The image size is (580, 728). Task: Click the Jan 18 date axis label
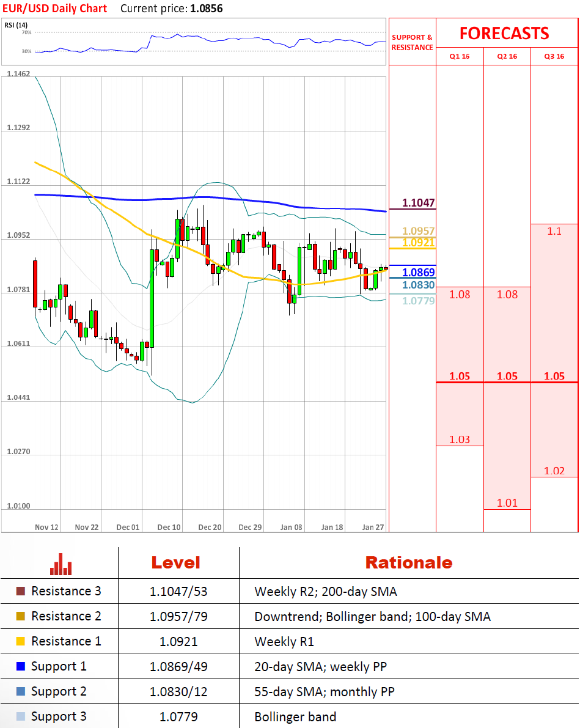332,527
